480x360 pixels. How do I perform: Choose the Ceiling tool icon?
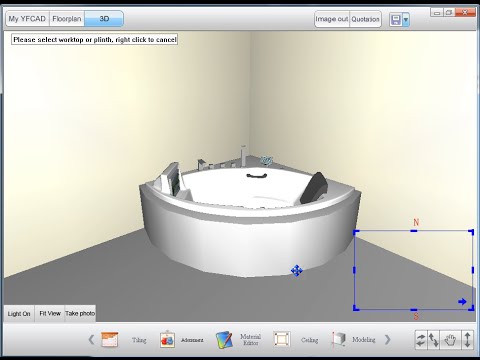(282, 340)
